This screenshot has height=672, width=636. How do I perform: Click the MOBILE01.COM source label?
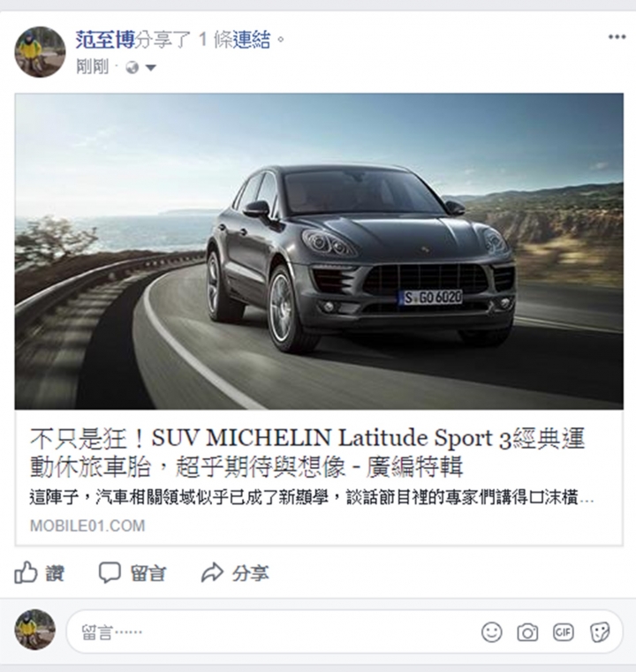coord(87,526)
